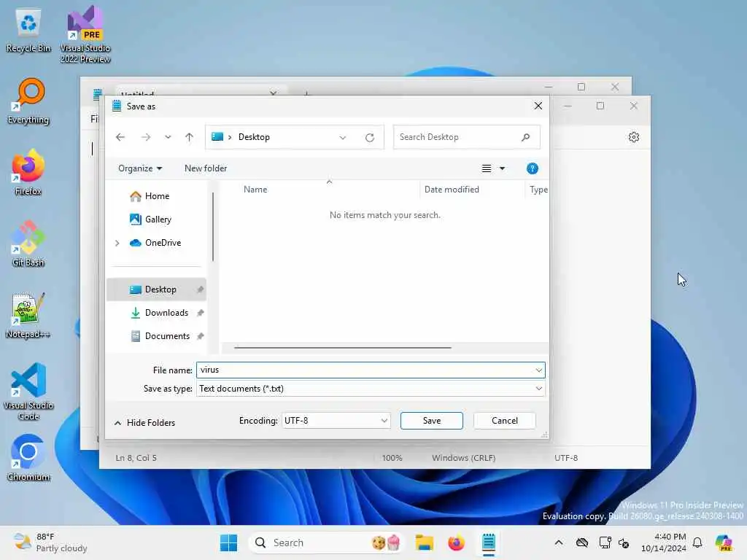Sort by Date modified column
This screenshot has height=560, width=747.
click(452, 190)
